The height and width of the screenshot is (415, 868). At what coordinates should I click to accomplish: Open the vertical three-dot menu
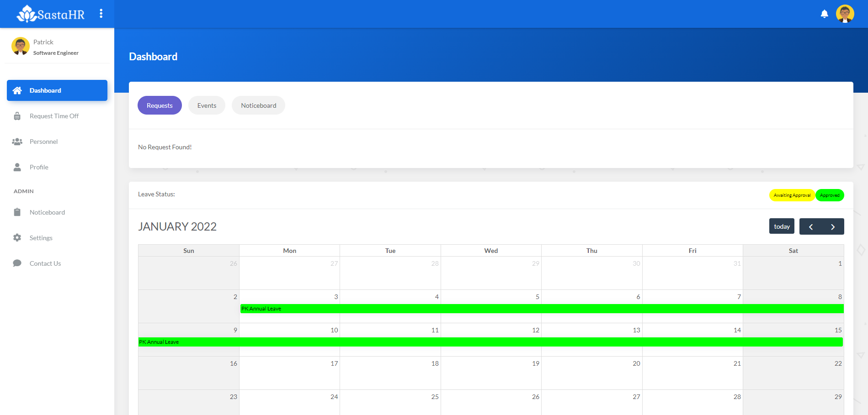point(101,14)
